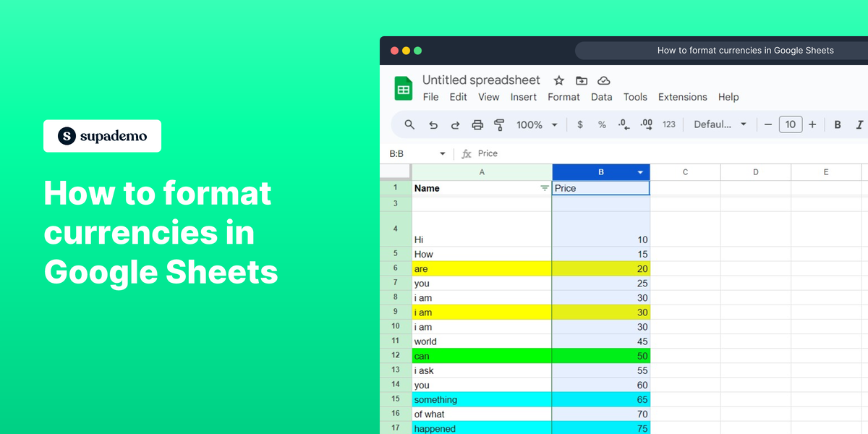The width and height of the screenshot is (868, 434).
Task: Open more number formats via 123 icon
Action: [x=668, y=124]
